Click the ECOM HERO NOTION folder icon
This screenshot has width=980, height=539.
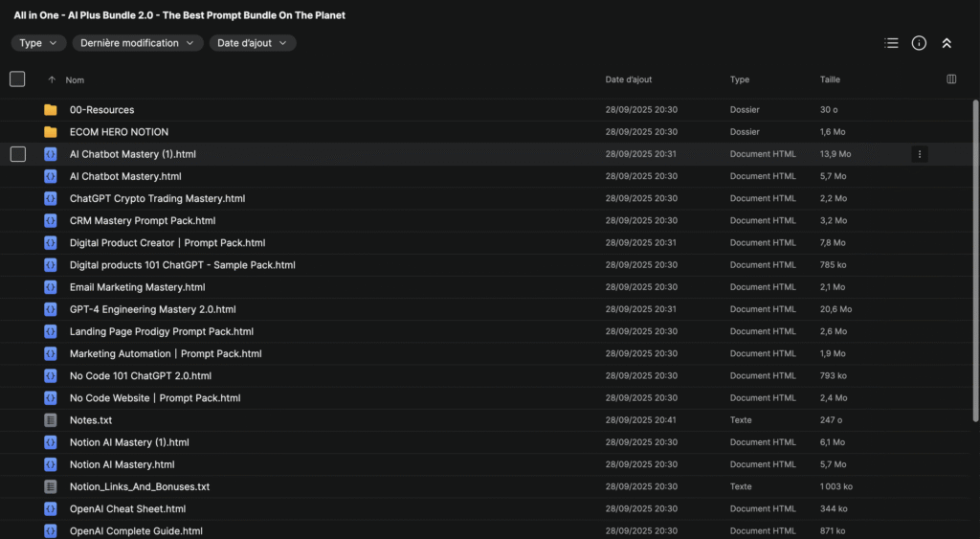click(51, 132)
